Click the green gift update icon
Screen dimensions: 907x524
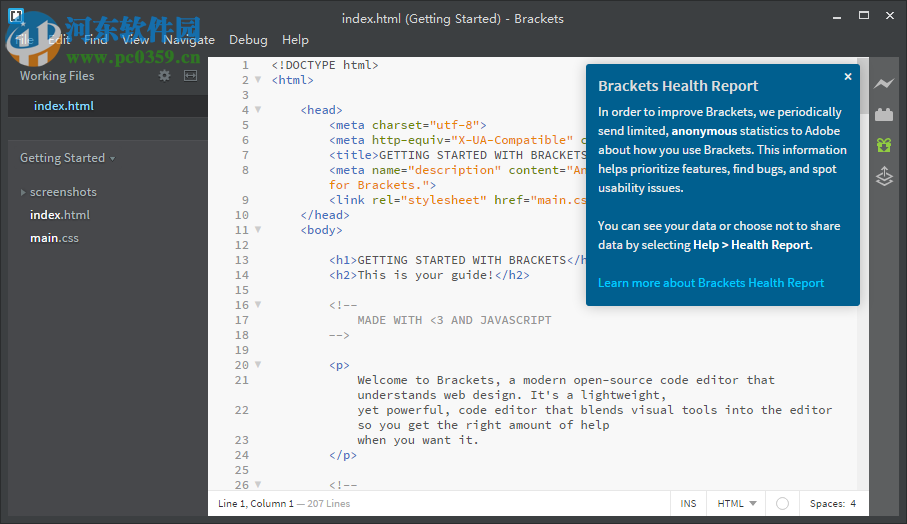[x=883, y=146]
